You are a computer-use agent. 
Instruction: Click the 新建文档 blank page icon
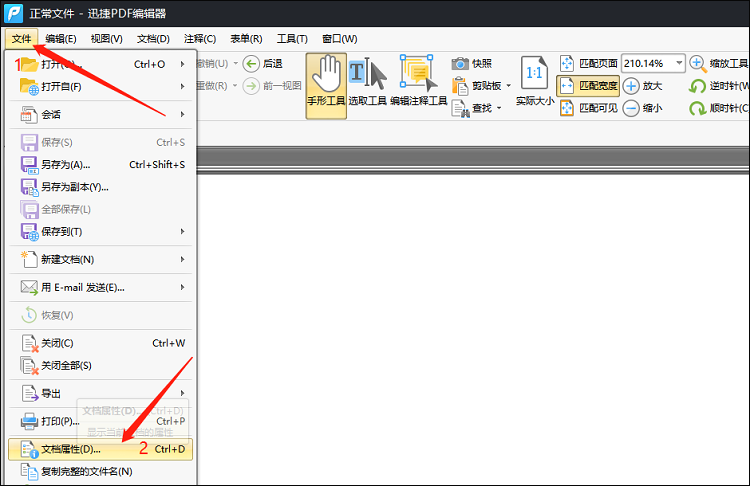pos(29,259)
